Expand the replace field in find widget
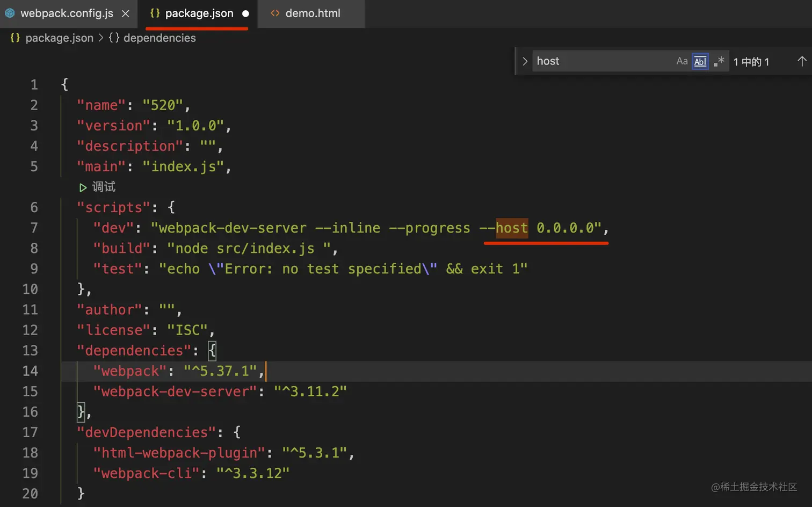The width and height of the screenshot is (812, 507). [525, 61]
